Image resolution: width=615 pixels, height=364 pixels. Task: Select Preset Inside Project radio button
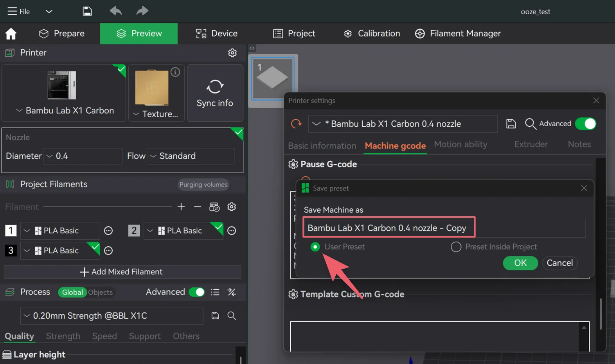tap(456, 247)
